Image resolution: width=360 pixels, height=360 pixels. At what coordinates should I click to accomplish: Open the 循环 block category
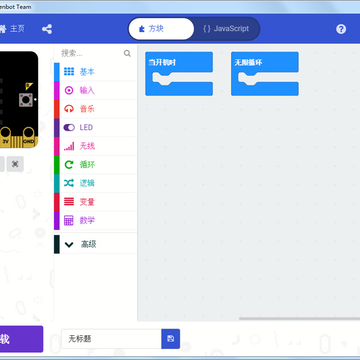[x=95, y=165]
